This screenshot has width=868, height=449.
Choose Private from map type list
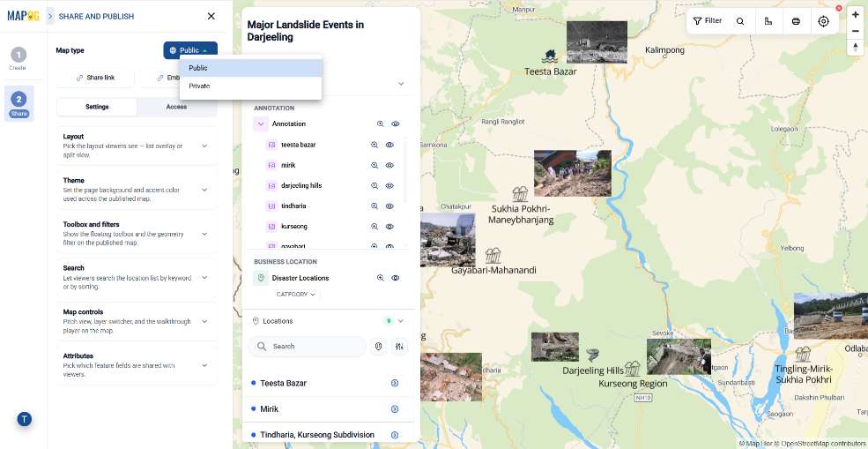tap(251, 86)
